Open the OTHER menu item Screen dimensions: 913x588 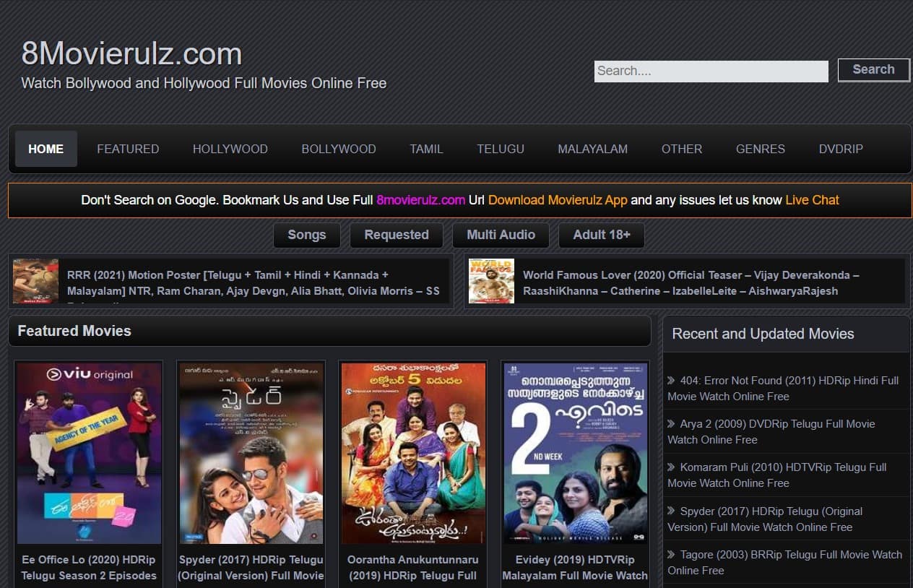[x=682, y=149]
